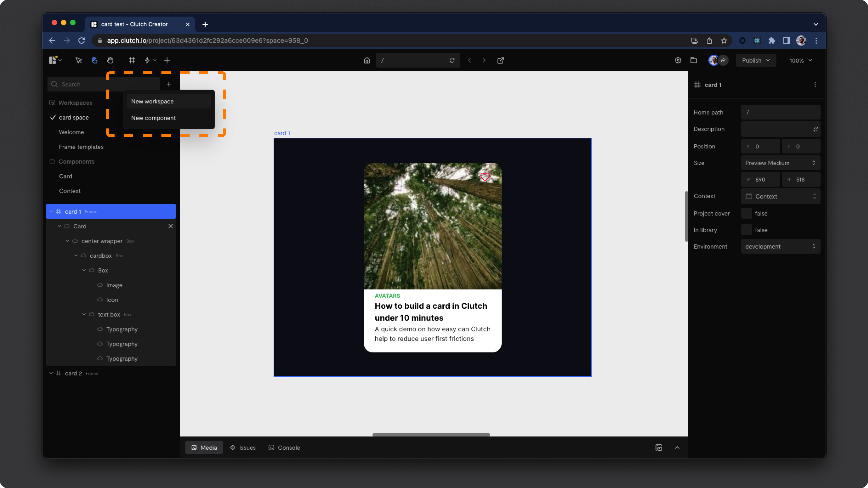Refresh the preview path
Viewport: 868px width, 488px height.
pyautogui.click(x=452, y=61)
